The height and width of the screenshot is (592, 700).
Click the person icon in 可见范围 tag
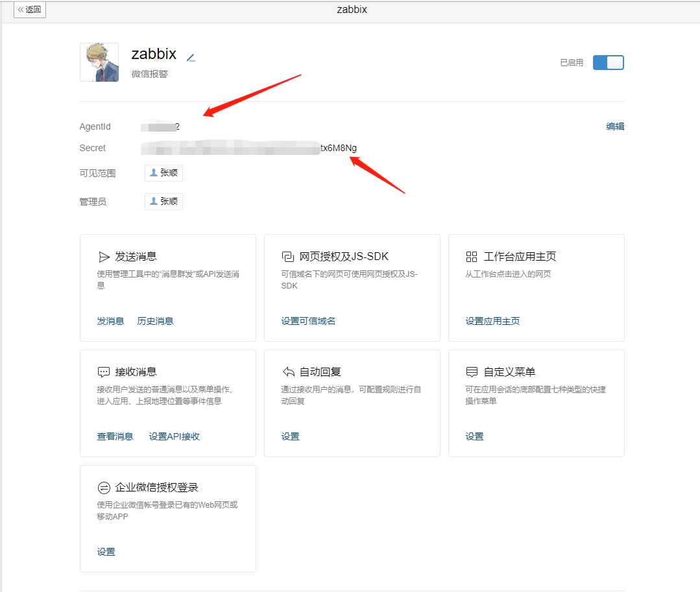coord(154,172)
